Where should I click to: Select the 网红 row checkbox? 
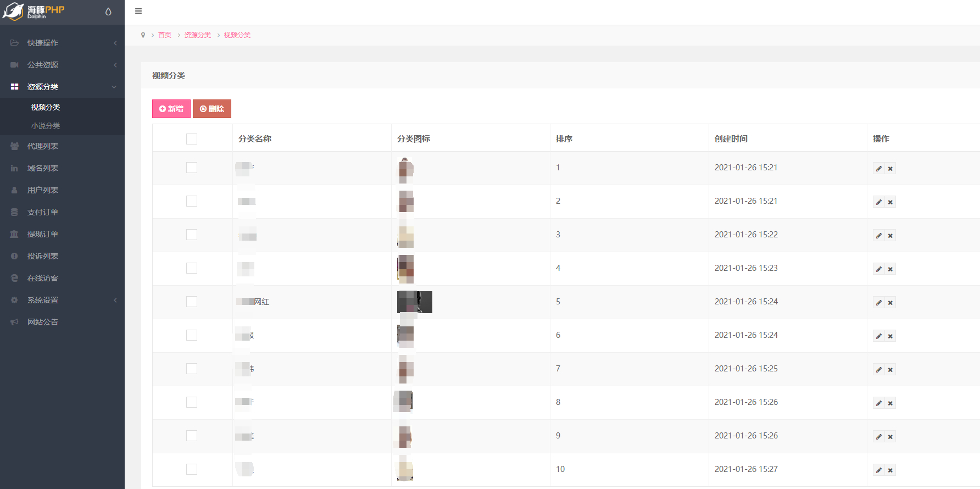click(192, 302)
